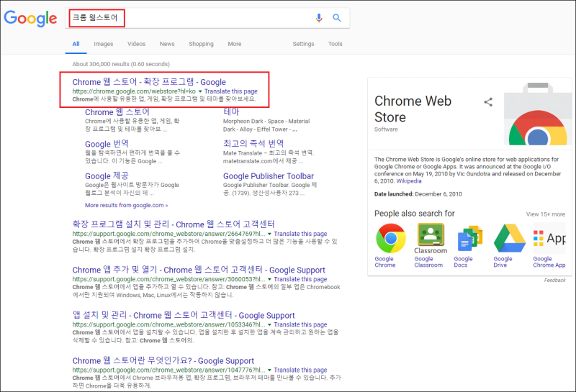Switch to the Videos tab
Screen dimensions: 576x392
coord(136,44)
